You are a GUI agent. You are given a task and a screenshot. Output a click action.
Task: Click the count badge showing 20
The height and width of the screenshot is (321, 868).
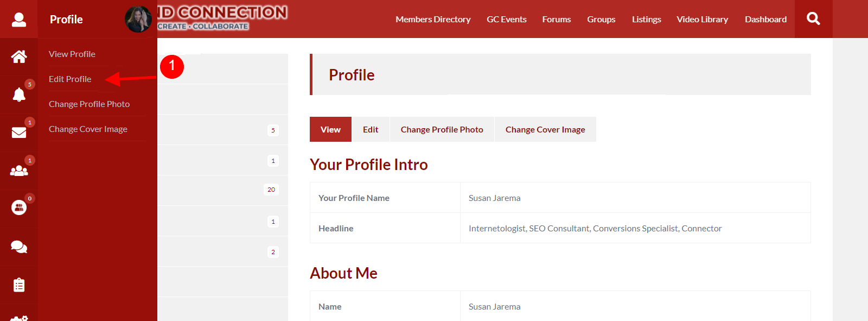271,190
